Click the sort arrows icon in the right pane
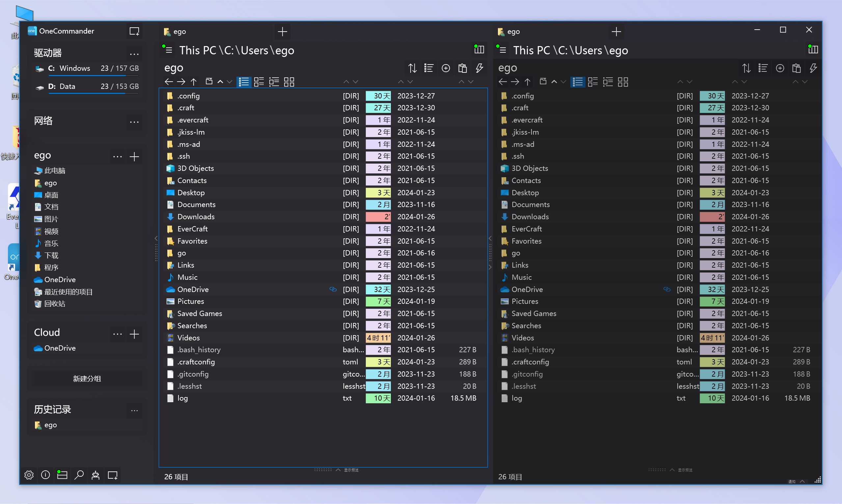 (746, 68)
